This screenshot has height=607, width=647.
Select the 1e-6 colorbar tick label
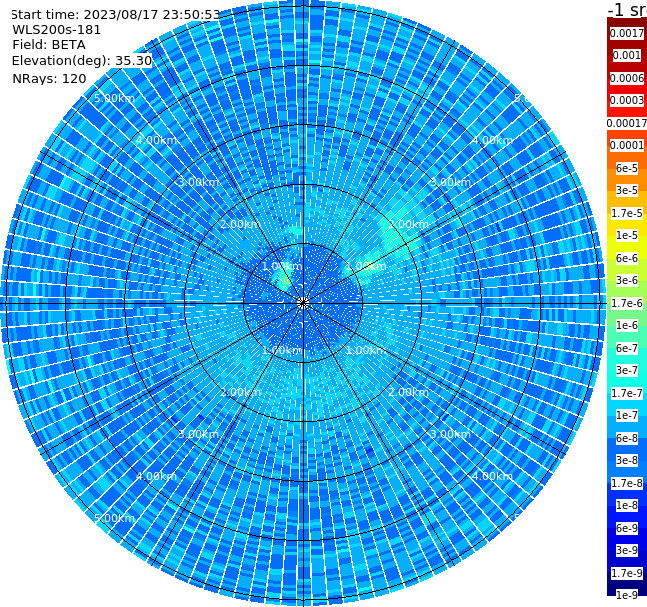[x=627, y=325]
